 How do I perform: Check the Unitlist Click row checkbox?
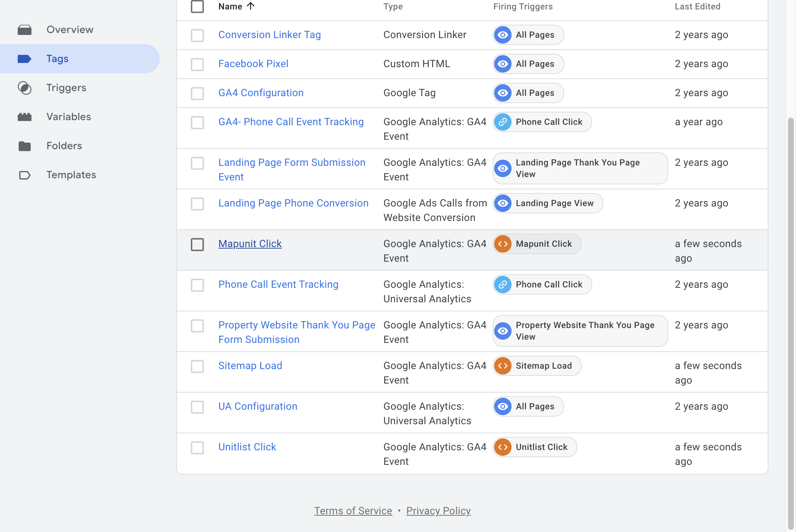click(x=197, y=447)
